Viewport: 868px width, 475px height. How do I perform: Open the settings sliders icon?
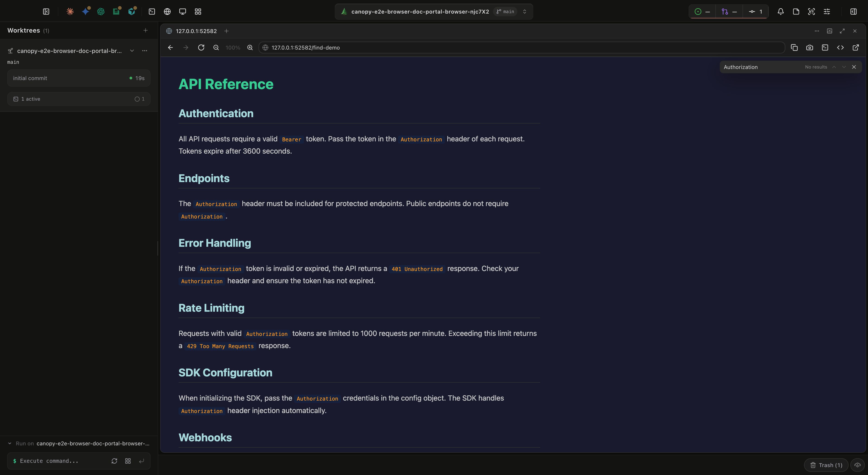827,12
